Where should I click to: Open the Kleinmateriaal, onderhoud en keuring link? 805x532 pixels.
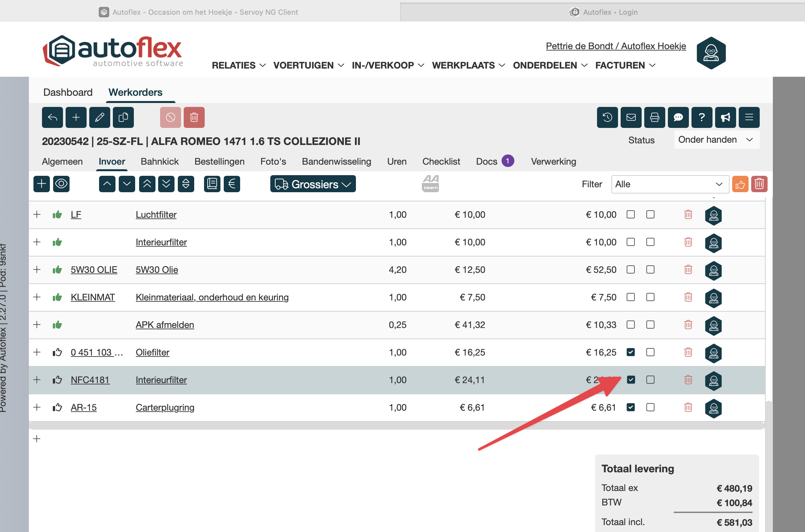[x=212, y=297]
